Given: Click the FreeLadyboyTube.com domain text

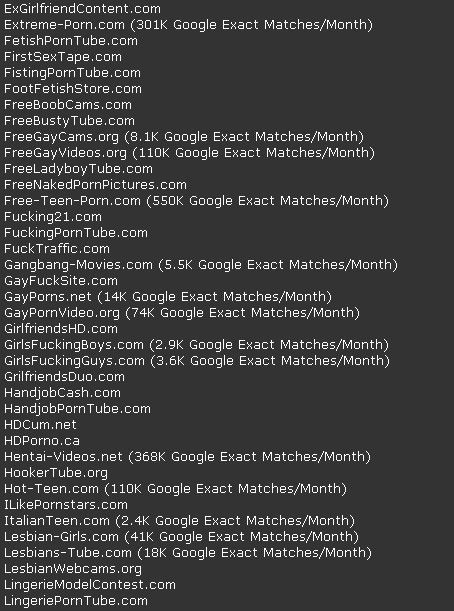Looking at the screenshot, I should point(78,168).
